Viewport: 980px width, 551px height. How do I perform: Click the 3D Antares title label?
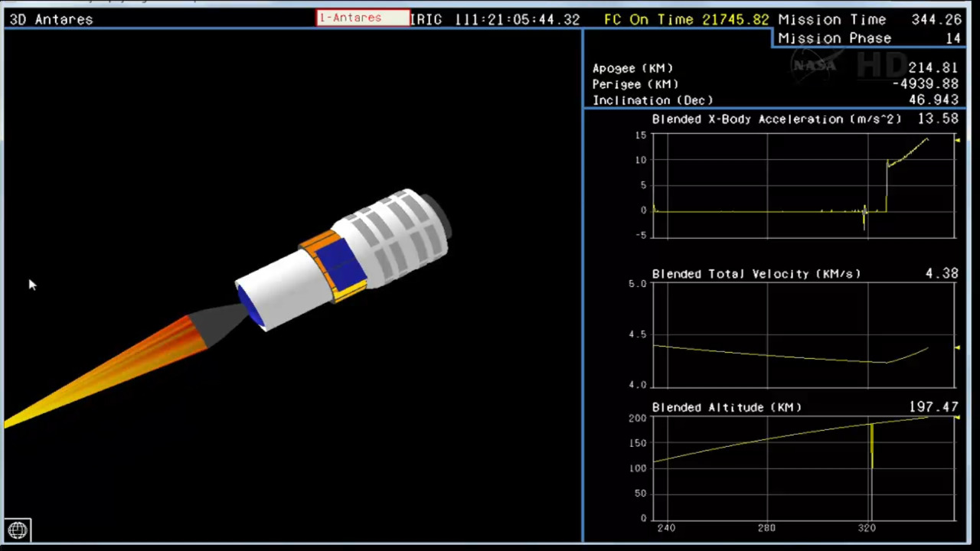[x=51, y=19]
